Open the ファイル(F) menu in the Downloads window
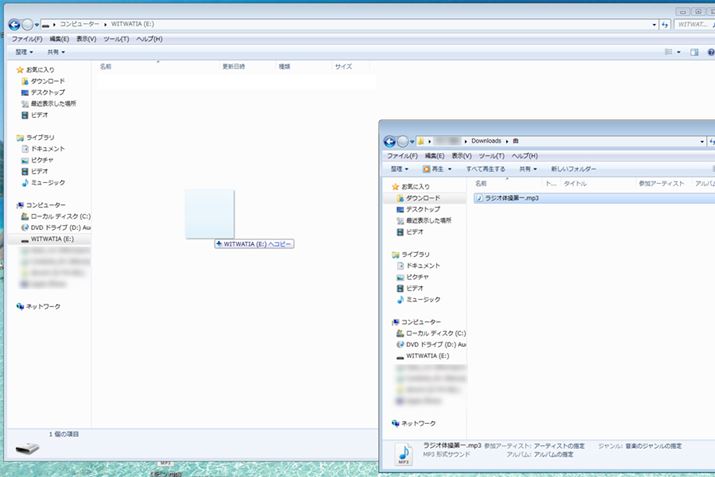 (x=402, y=155)
